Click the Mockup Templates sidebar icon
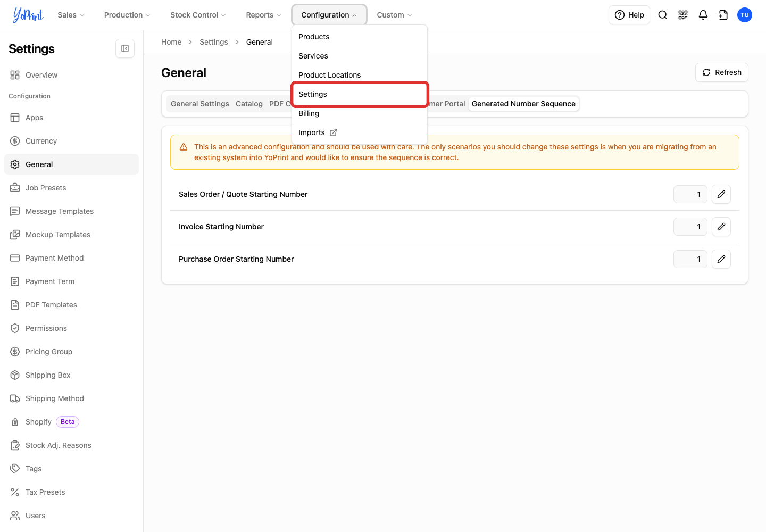The width and height of the screenshot is (766, 532). [15, 235]
